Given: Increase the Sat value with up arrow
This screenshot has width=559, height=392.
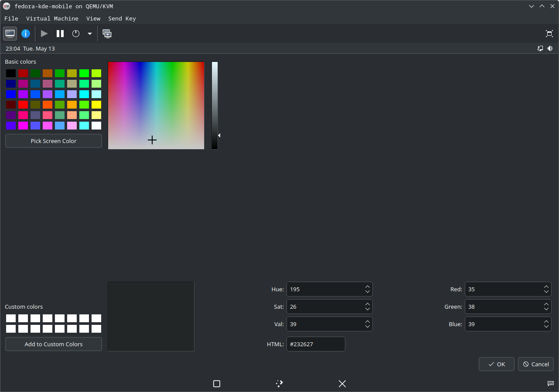Looking at the screenshot, I should tap(368, 304).
